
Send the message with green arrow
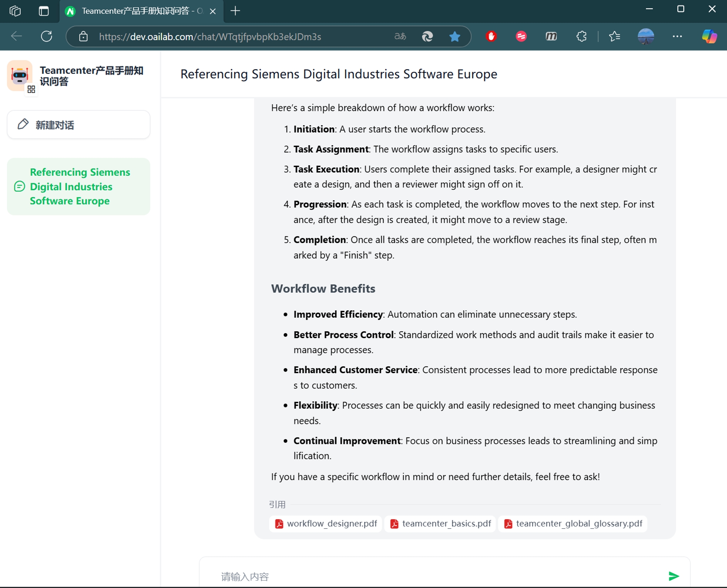[x=673, y=576]
